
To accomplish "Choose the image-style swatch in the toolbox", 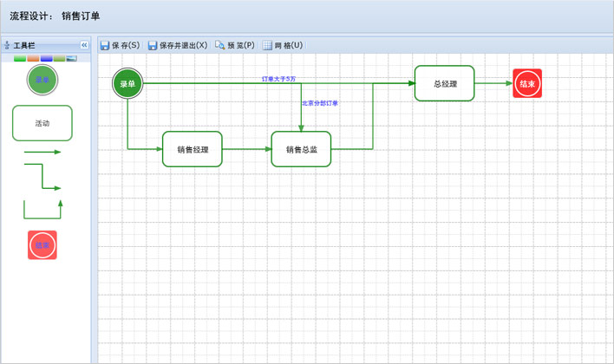I will (71, 59).
